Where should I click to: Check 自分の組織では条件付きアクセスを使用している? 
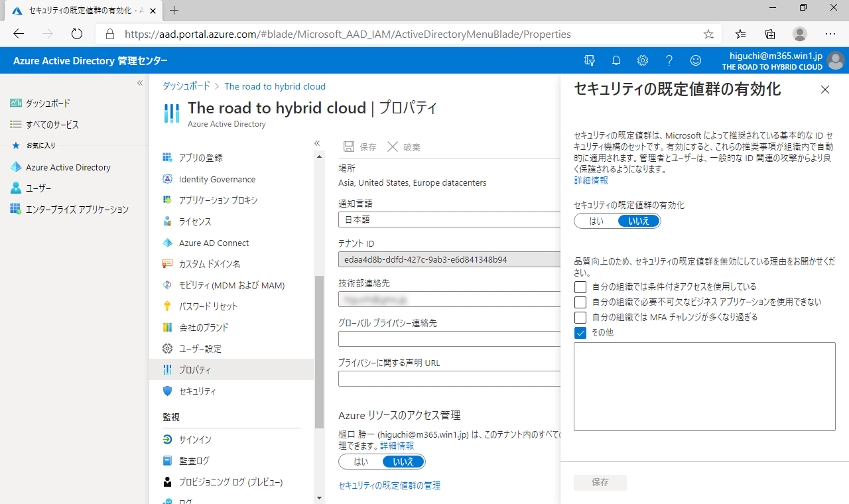pyautogui.click(x=580, y=287)
